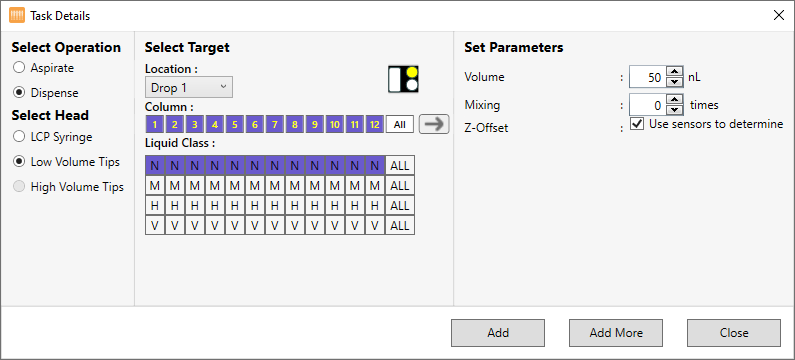Increase Volume with the up spinner arrow
The width and height of the screenshot is (795, 360).
click(674, 72)
